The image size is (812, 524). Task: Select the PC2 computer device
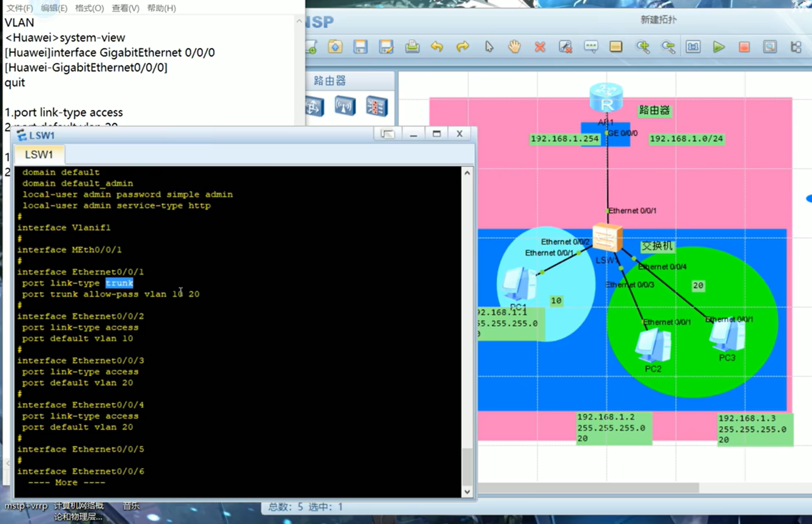[654, 346]
